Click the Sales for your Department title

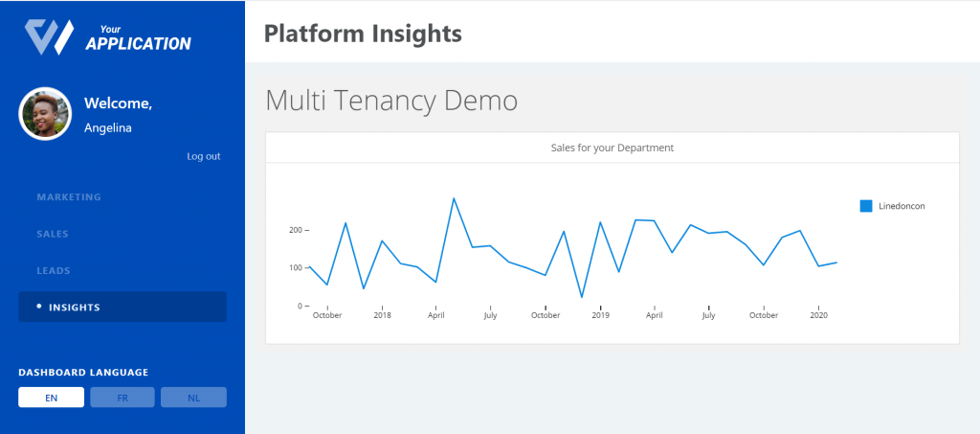[612, 148]
